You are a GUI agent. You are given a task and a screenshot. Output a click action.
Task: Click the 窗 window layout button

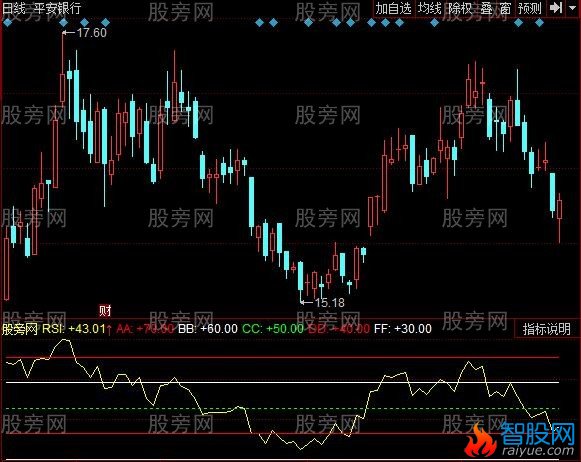505,8
